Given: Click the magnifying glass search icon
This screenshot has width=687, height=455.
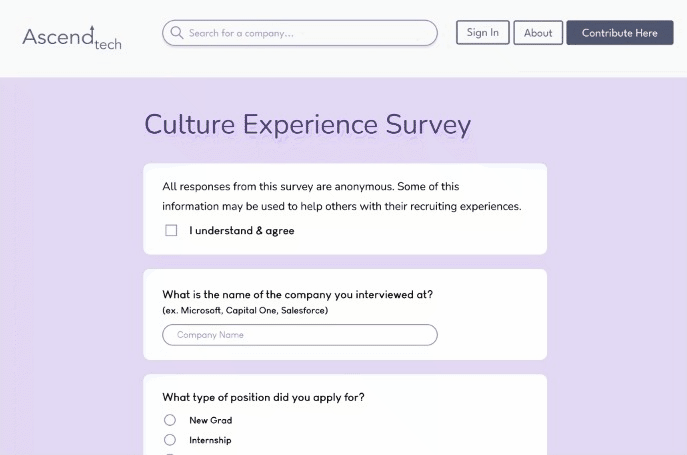Looking at the screenshot, I should point(177,33).
